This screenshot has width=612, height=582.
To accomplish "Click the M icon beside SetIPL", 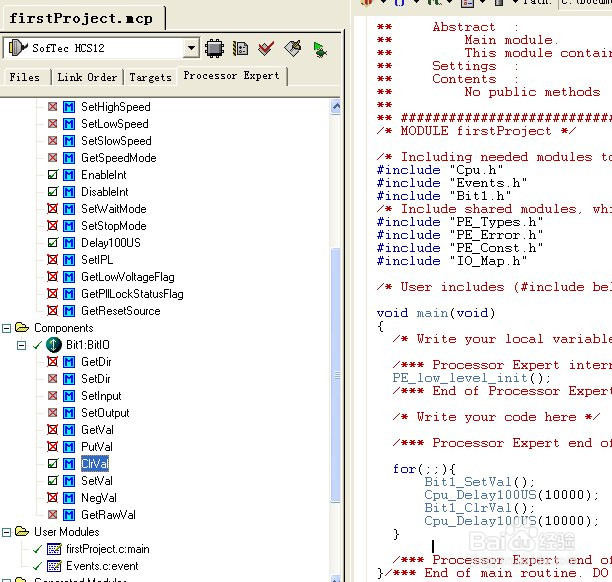I will (x=69, y=260).
